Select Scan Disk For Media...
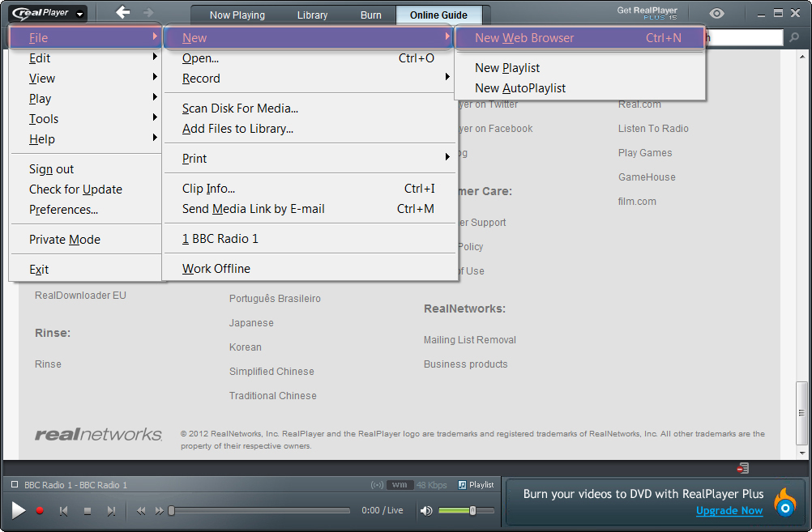Viewport: 812px width, 532px height. tap(310, 109)
